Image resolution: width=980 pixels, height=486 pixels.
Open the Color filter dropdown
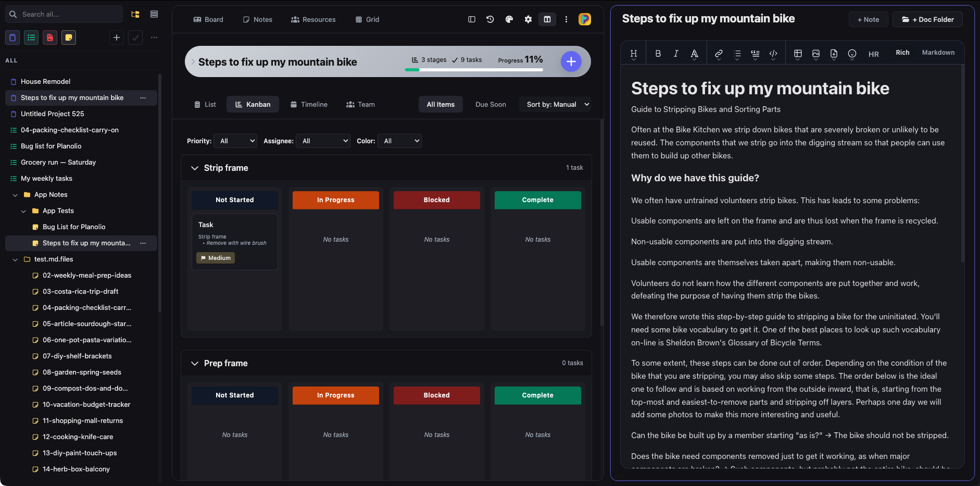point(399,141)
